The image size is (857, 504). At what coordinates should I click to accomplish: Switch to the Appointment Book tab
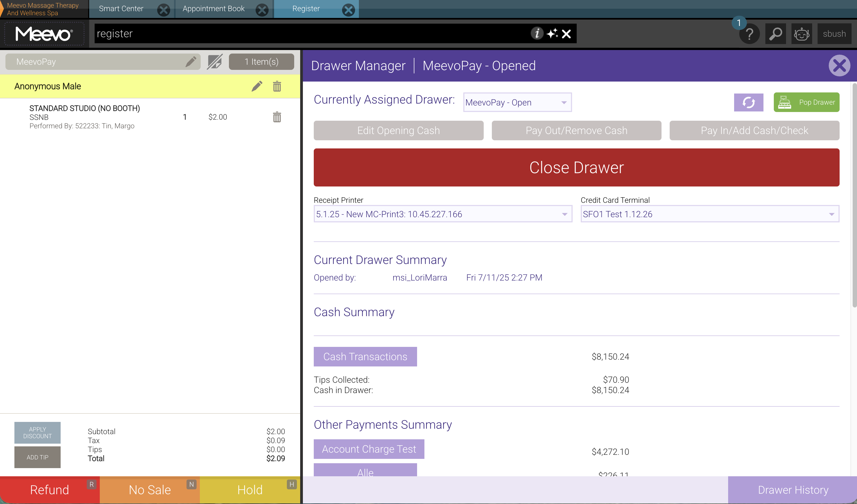point(213,9)
